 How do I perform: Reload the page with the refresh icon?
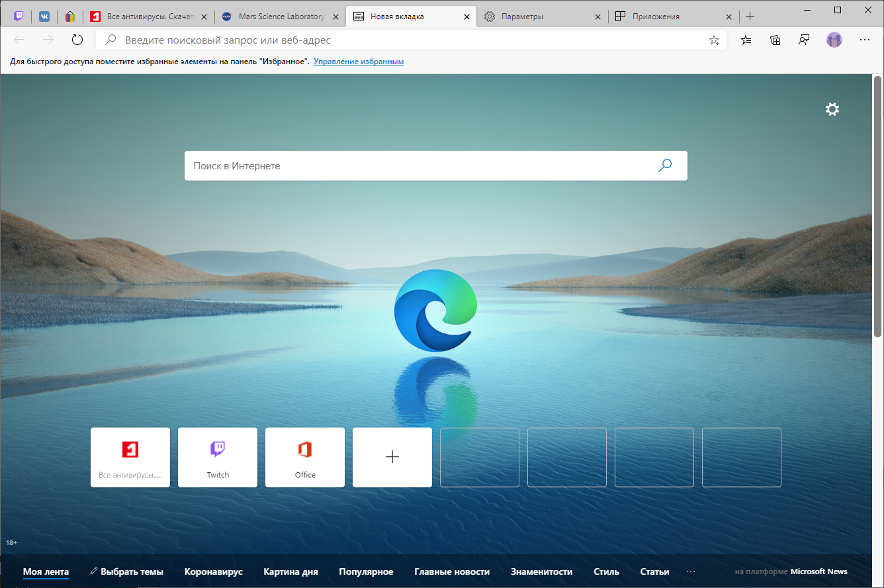click(x=77, y=40)
